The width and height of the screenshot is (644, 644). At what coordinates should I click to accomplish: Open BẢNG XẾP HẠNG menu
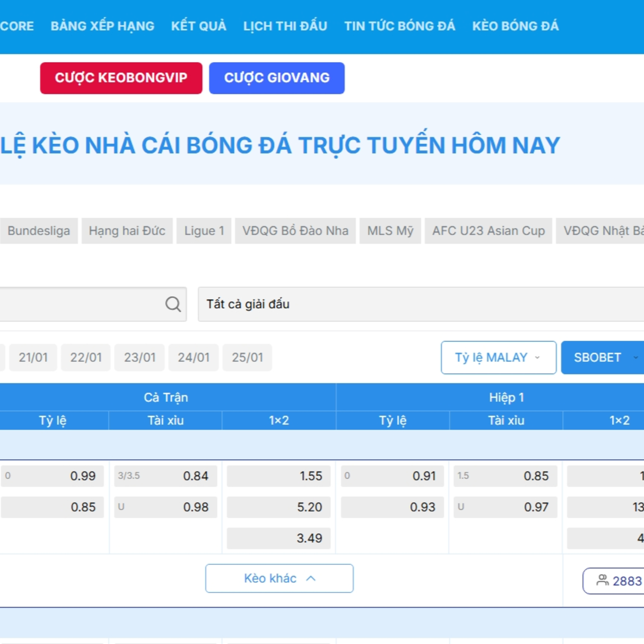pyautogui.click(x=102, y=26)
